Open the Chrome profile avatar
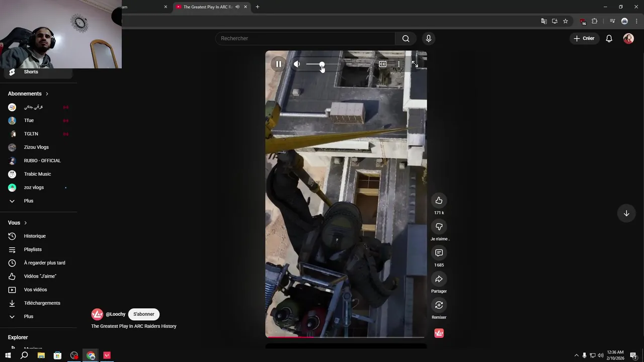 click(x=624, y=21)
